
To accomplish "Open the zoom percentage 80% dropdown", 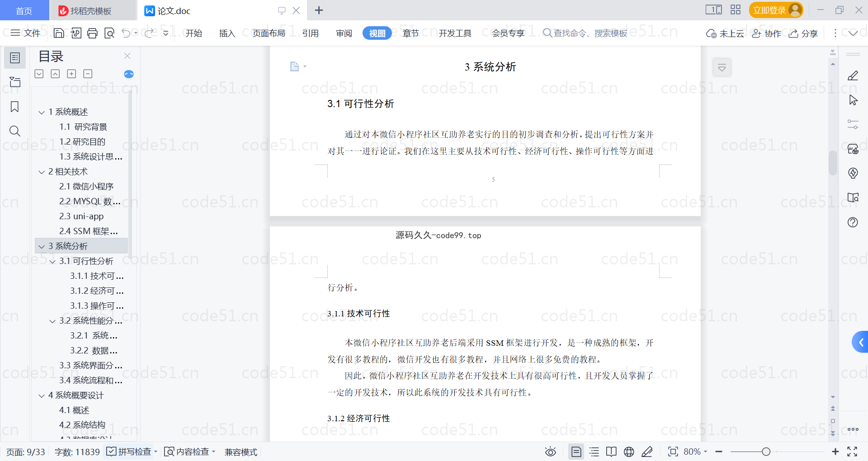I will 695,452.
